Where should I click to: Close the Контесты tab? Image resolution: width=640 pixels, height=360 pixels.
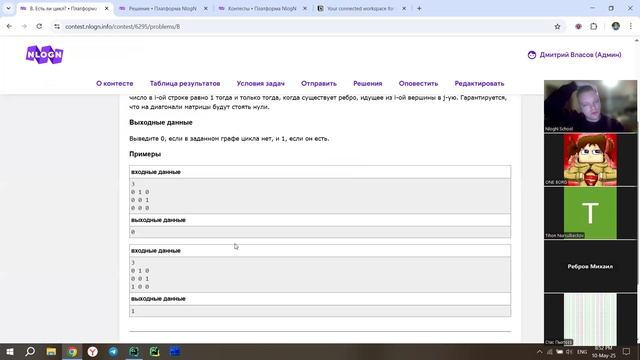click(x=304, y=9)
